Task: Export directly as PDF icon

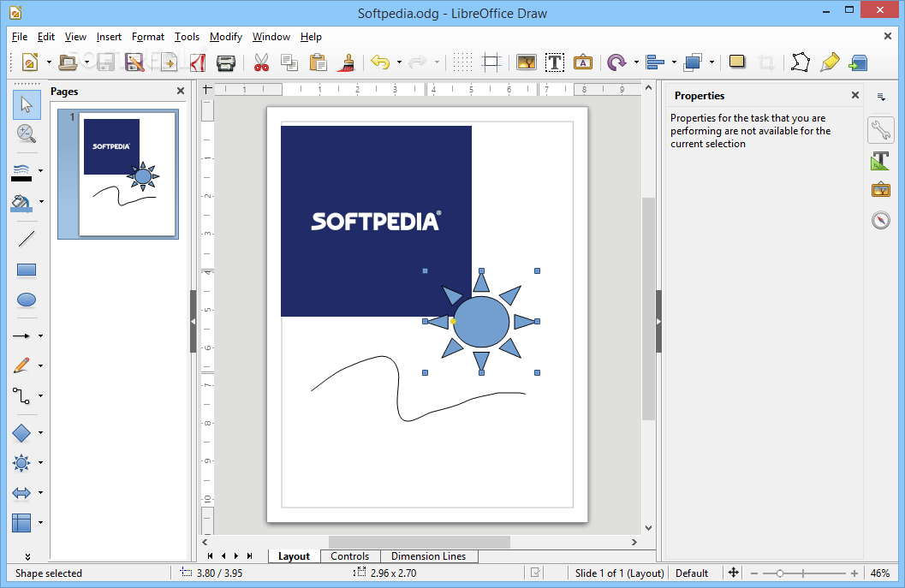Action: point(198,62)
